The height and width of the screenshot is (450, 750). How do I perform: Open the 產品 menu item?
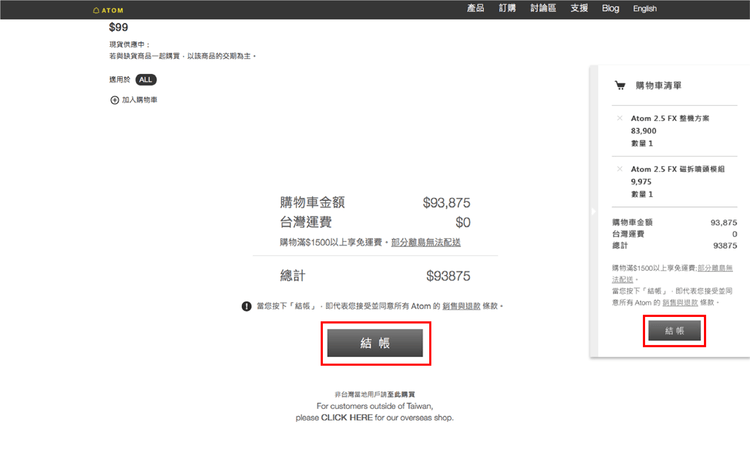click(x=475, y=9)
